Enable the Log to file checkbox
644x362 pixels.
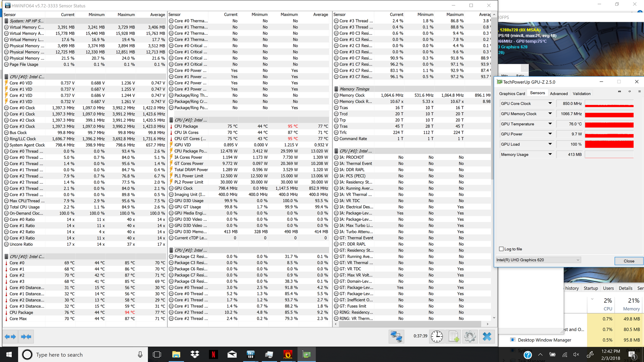(501, 249)
